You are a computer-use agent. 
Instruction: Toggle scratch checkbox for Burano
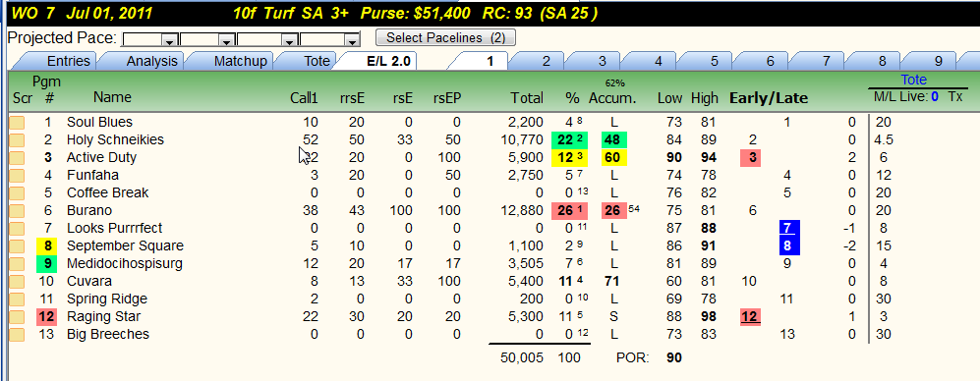(17, 210)
